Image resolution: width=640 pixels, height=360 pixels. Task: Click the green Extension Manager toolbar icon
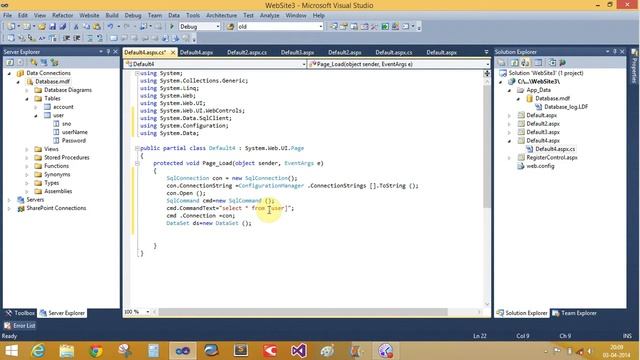coord(385,27)
